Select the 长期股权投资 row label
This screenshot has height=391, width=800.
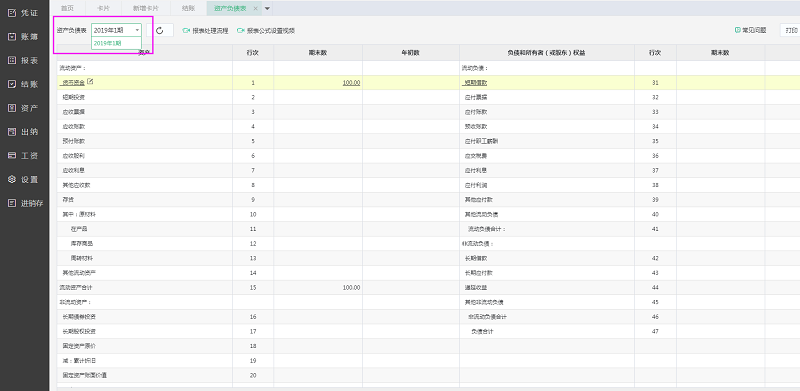(79, 331)
